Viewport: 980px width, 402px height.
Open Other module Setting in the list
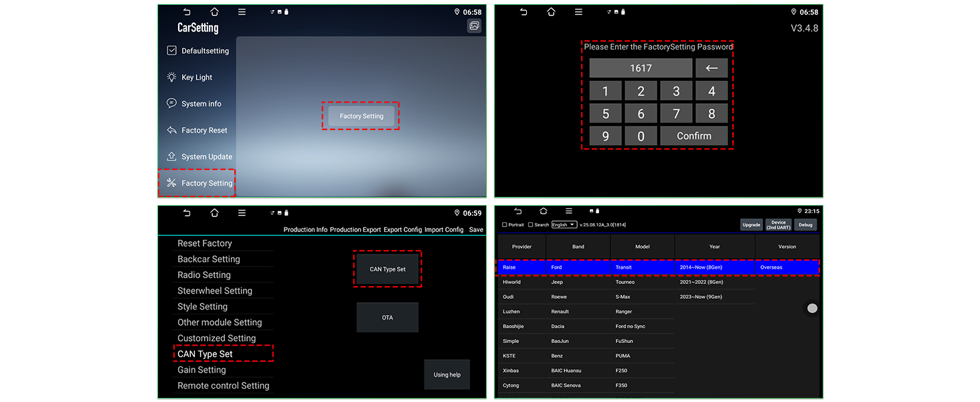click(220, 322)
